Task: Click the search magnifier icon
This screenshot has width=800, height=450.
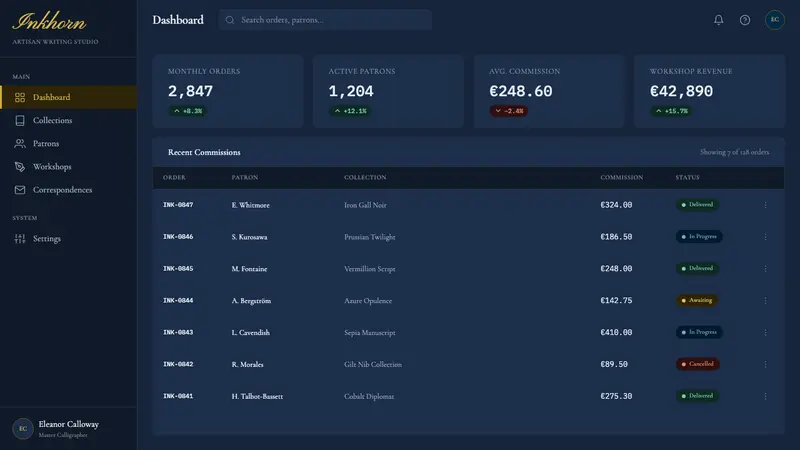Action: coord(230,20)
